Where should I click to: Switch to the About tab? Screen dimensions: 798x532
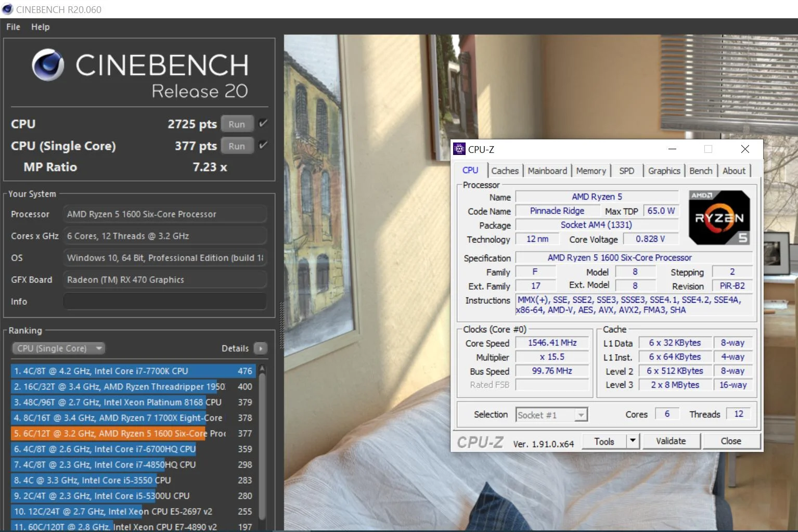coord(734,171)
